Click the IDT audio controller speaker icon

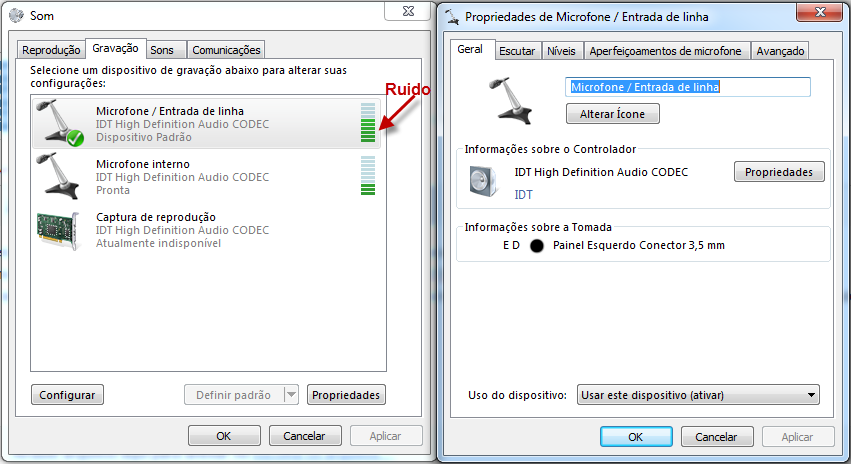point(484,181)
